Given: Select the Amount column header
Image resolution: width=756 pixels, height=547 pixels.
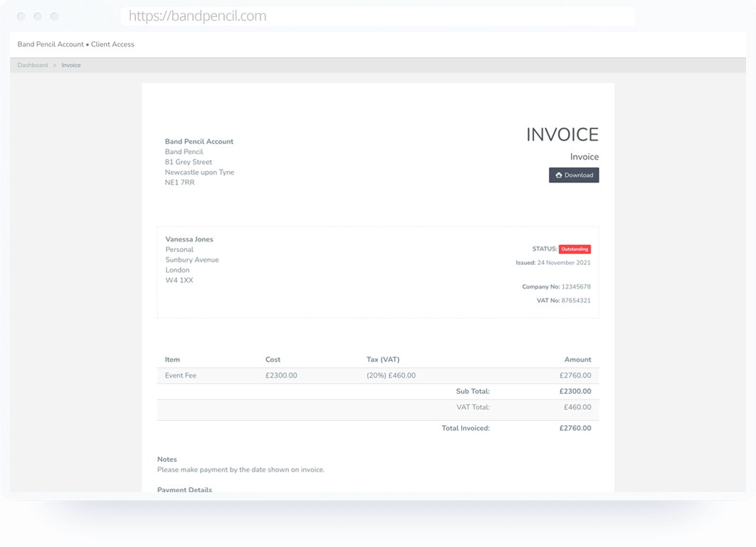Looking at the screenshot, I should point(578,360).
